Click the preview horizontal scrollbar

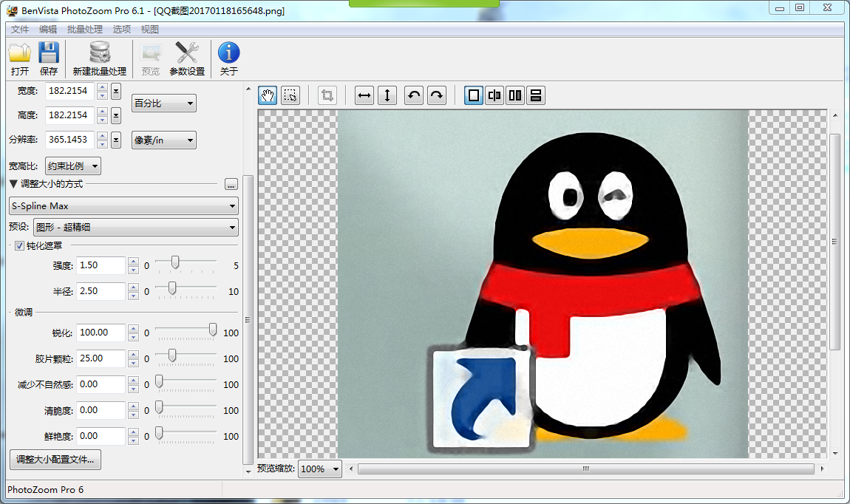point(586,469)
